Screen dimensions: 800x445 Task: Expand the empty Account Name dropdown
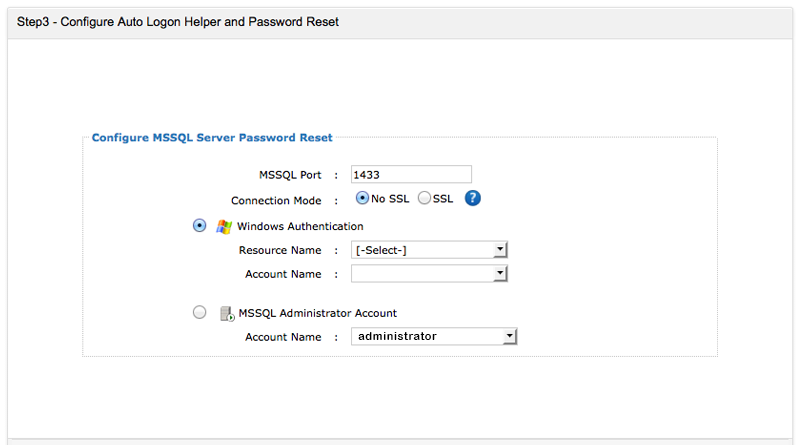click(430, 274)
